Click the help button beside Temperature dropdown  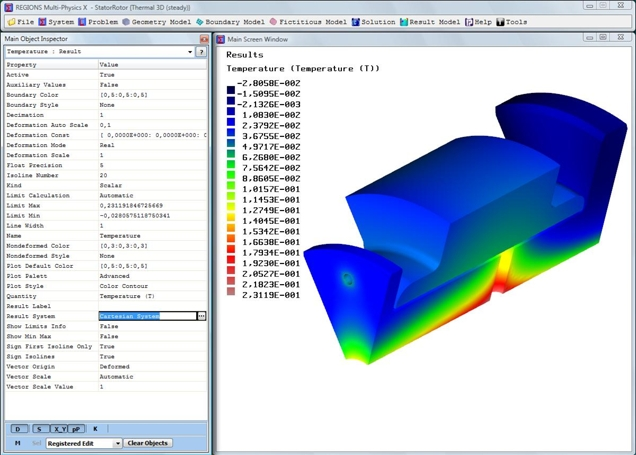point(201,51)
